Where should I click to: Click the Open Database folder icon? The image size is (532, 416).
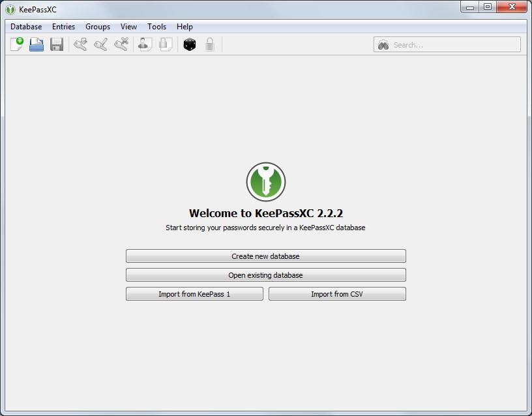(x=37, y=44)
